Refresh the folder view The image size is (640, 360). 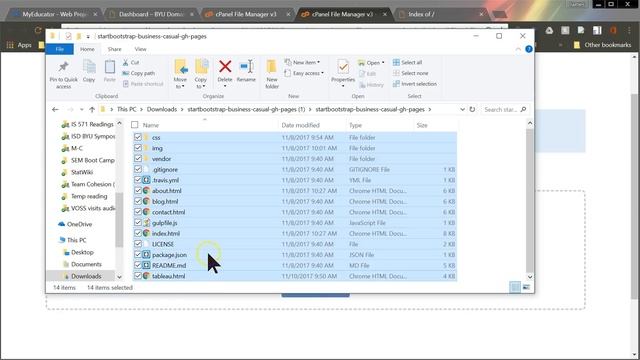[x=472, y=109]
